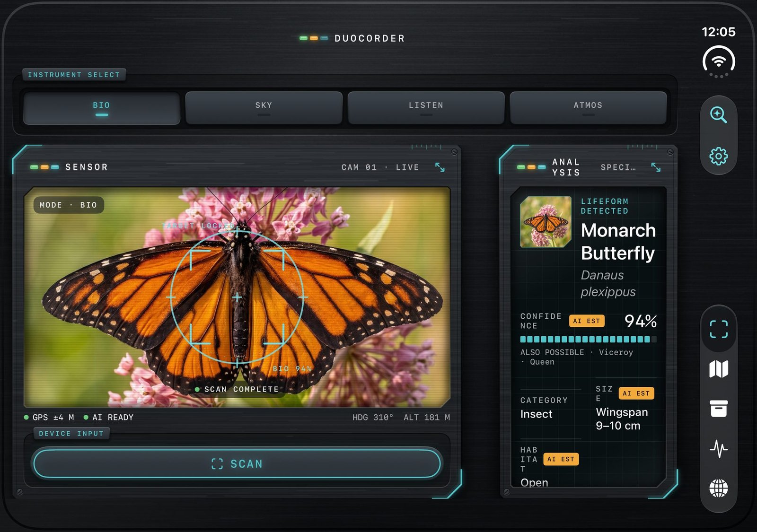Select the 'Danaus plexippus' scientific name

608,283
